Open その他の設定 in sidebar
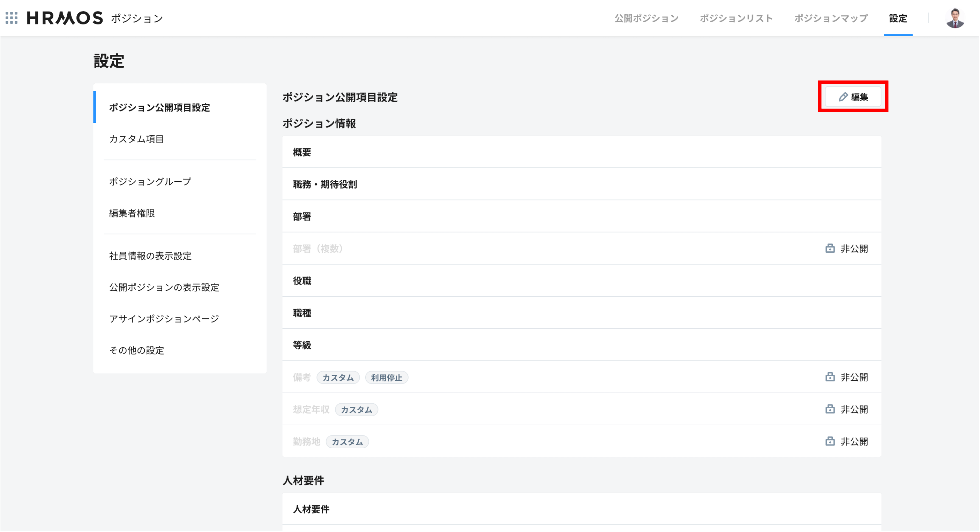This screenshot has width=980, height=532. pos(180,351)
